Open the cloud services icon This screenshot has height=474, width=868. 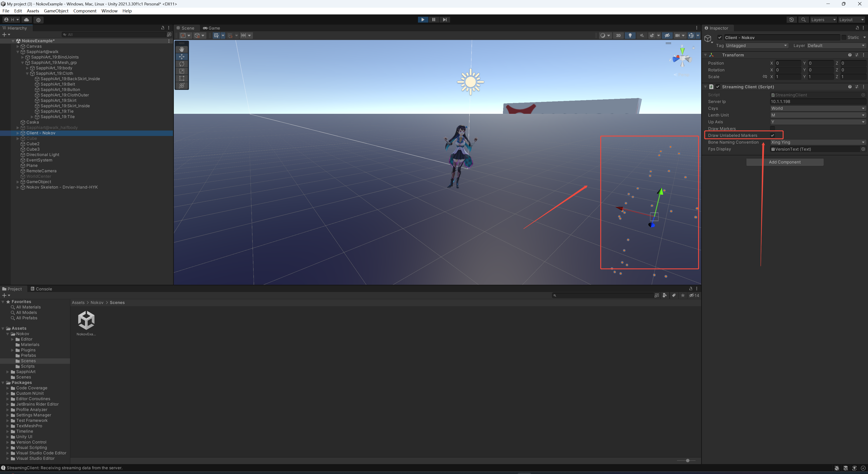pos(27,19)
